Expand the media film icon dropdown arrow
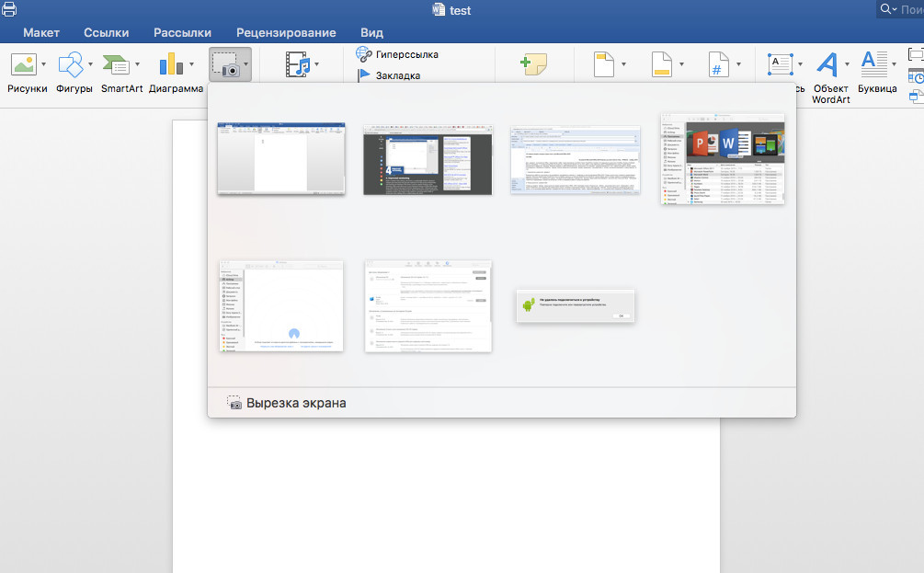Screen dimensions: 924x573 pos(317,65)
